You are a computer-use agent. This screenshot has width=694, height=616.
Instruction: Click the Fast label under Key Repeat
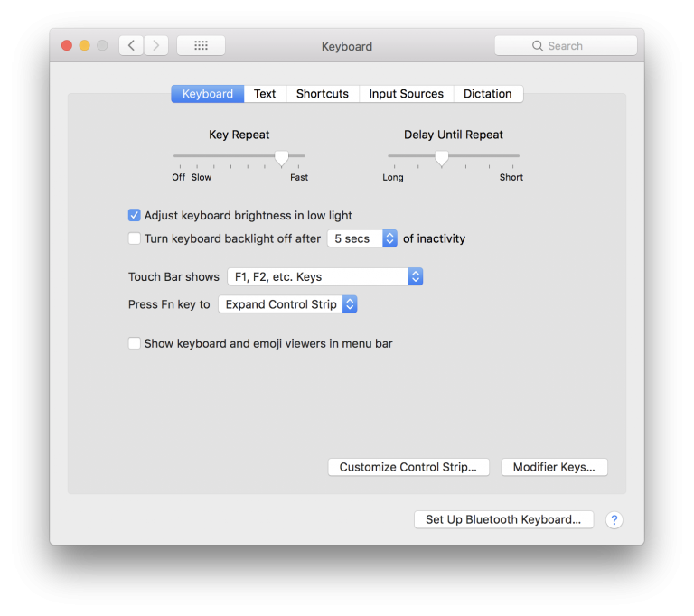(299, 177)
